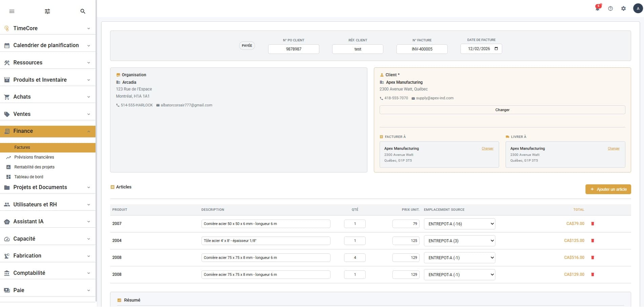Expand the TimeCore menu chevron
This screenshot has height=307, width=644.
point(89,28)
